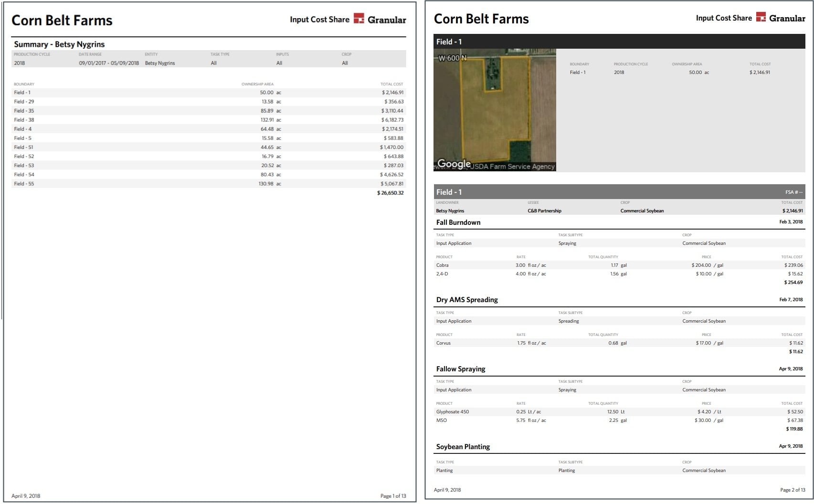Click the Granular logo on page two
This screenshot has width=814, height=504.
781,18
